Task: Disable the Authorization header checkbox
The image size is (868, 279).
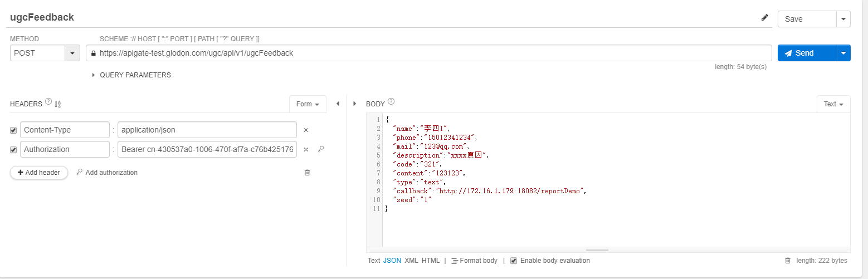Action: pyautogui.click(x=13, y=150)
